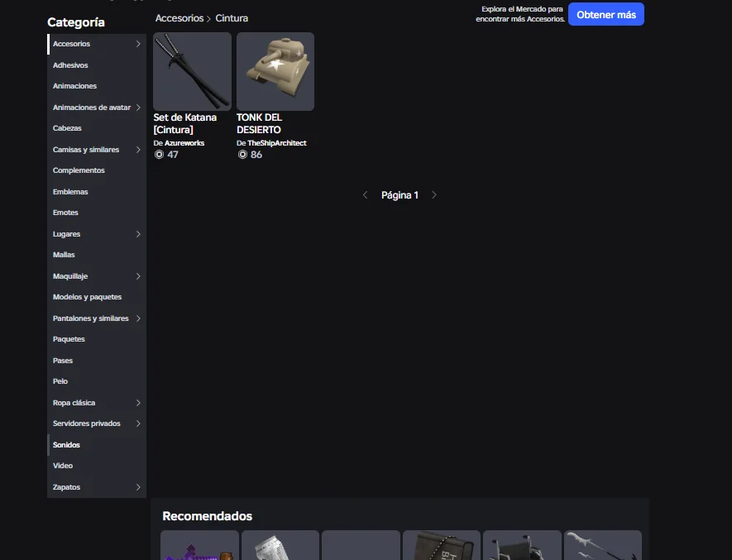Go to Accesorios in the breadcrumb
Image resolution: width=732 pixels, height=560 pixels.
pyautogui.click(x=179, y=18)
